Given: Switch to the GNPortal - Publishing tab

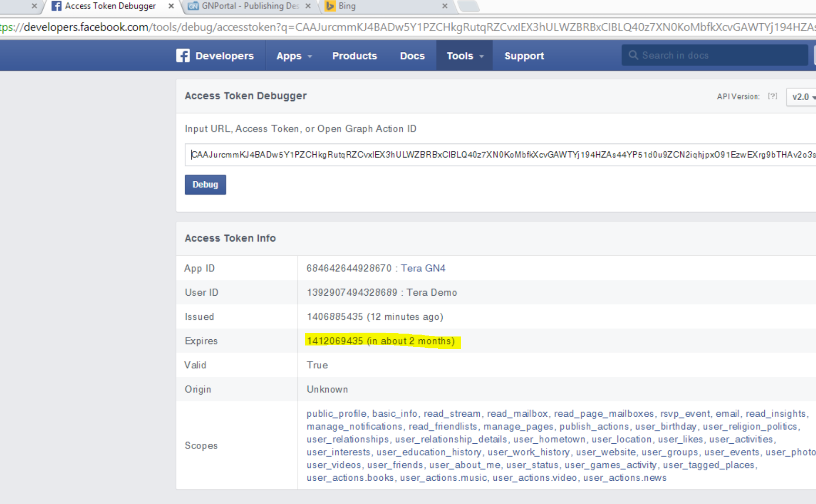Looking at the screenshot, I should pos(250,6).
